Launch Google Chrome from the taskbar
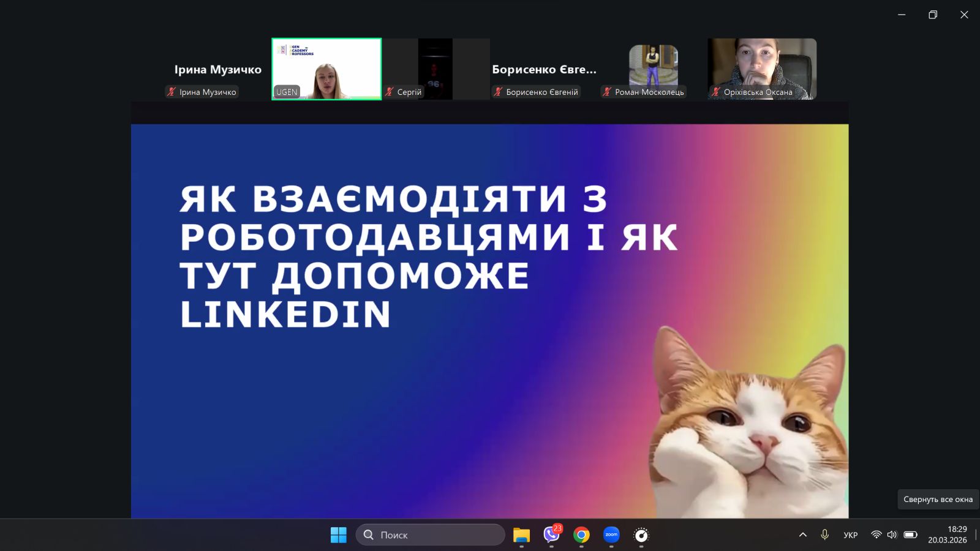 tap(581, 535)
